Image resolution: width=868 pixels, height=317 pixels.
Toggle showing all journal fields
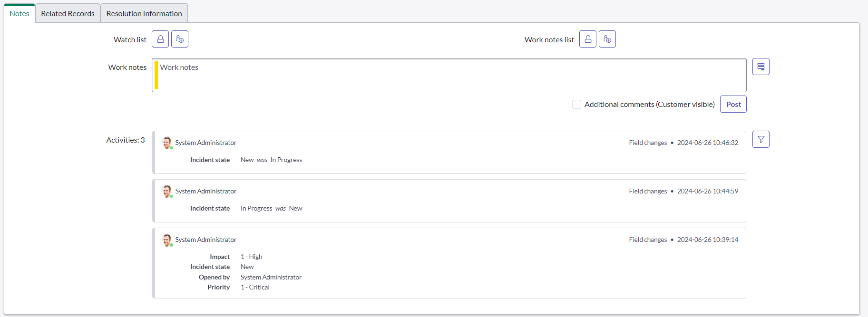761,67
